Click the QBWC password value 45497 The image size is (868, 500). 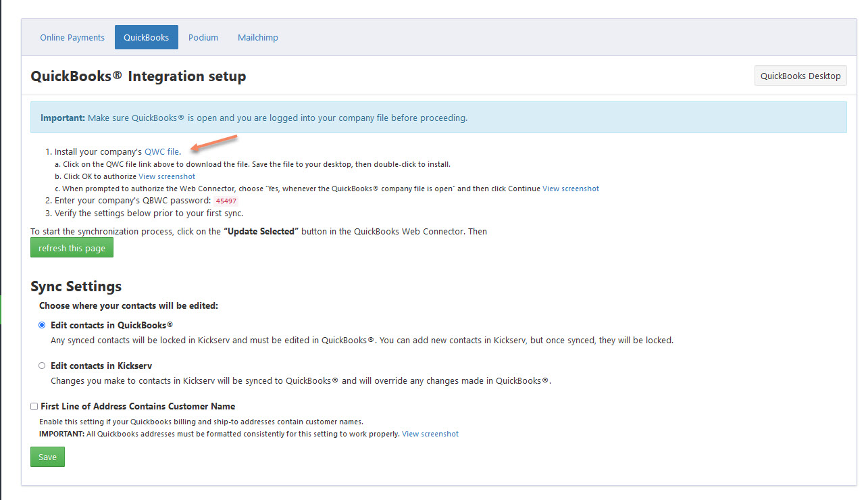coord(226,201)
